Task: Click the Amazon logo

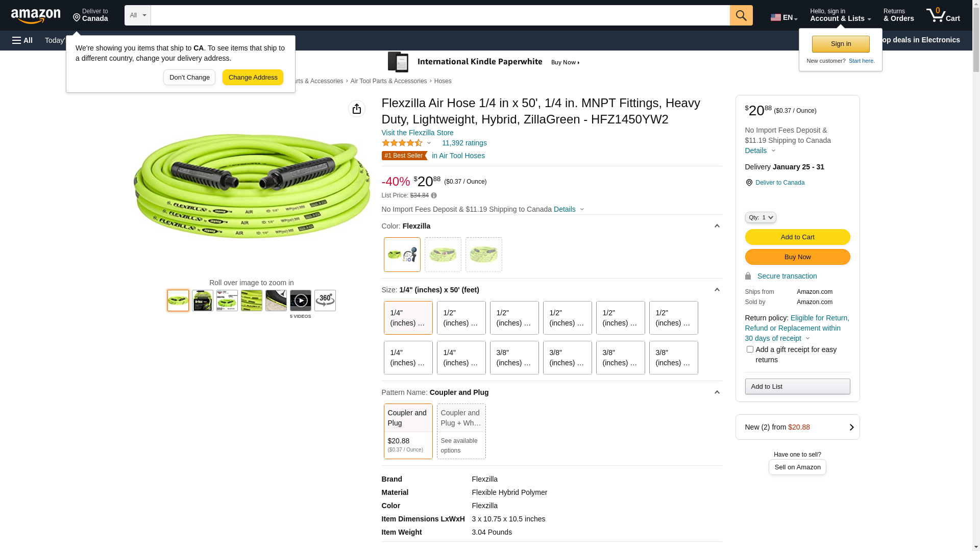Action: [36, 16]
